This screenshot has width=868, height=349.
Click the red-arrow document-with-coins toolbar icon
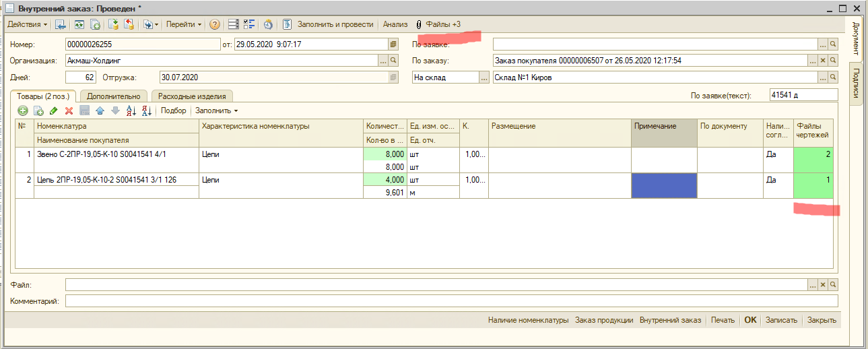coord(129,24)
